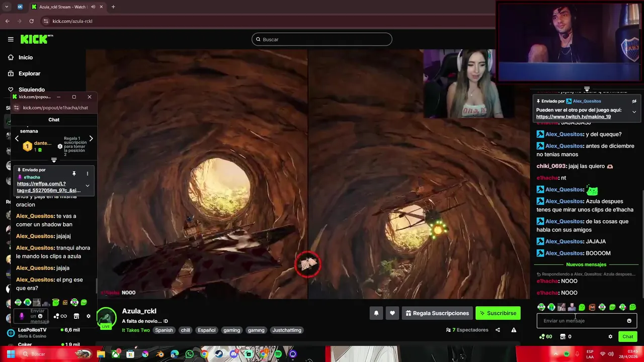Open the reffpa.com pinned link
This screenshot has width=644, height=362.
point(48,187)
